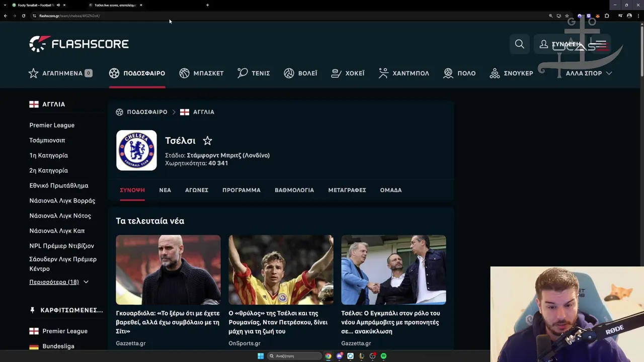644x362 pixels.
Task: Open NPL Πρέμιερ Ντιβίζιον link
Action: point(62,246)
